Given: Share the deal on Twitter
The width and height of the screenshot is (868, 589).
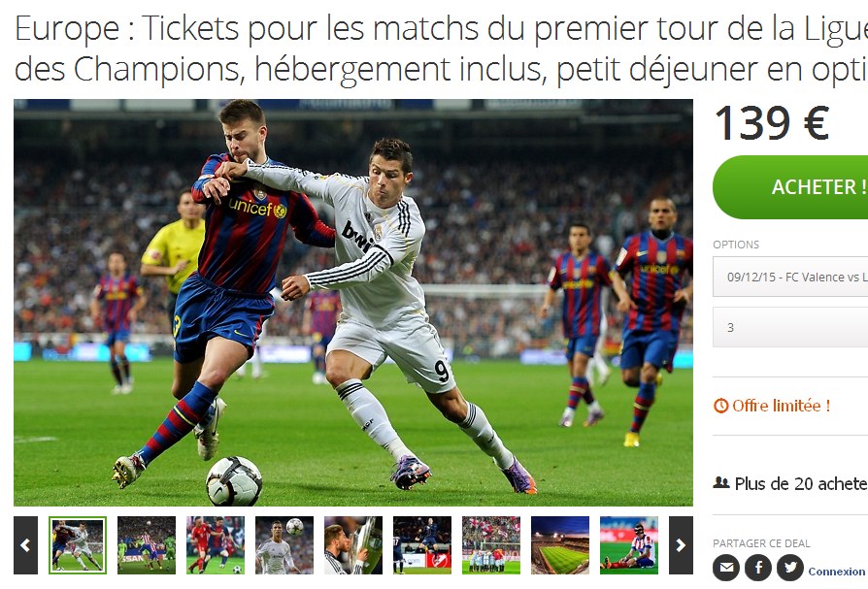Looking at the screenshot, I should (790, 568).
